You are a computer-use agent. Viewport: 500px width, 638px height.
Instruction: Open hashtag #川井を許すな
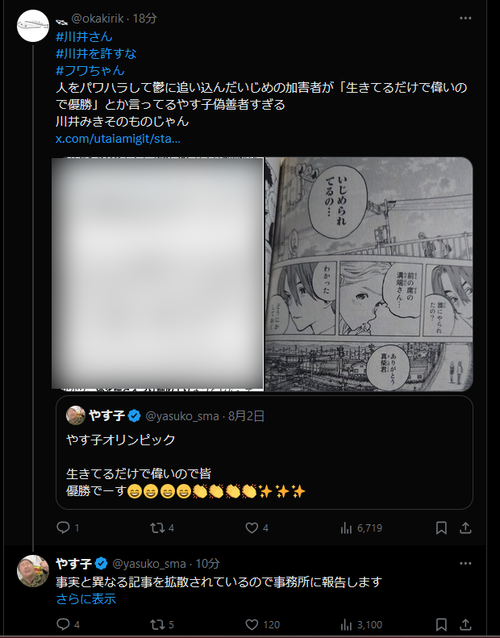[x=96, y=53]
